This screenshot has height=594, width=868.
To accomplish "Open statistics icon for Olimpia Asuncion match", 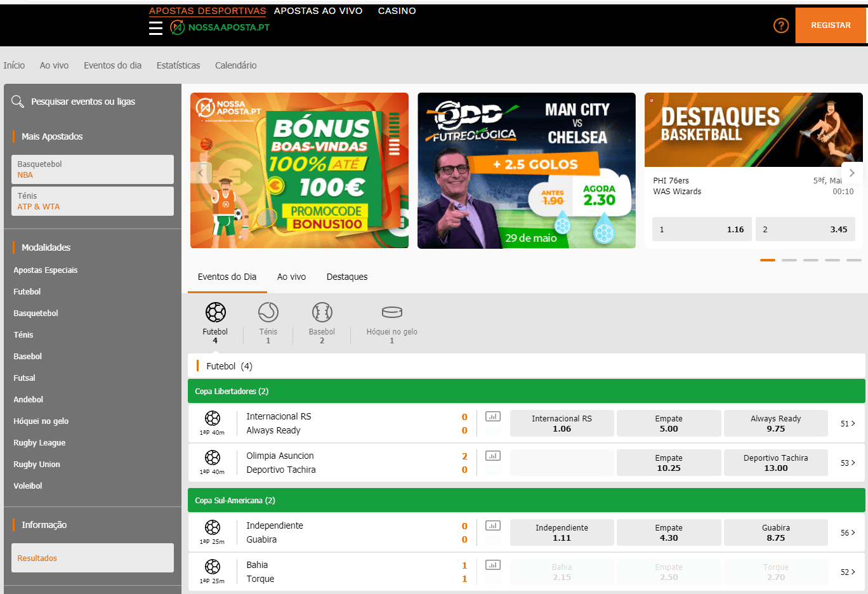I will click(493, 456).
